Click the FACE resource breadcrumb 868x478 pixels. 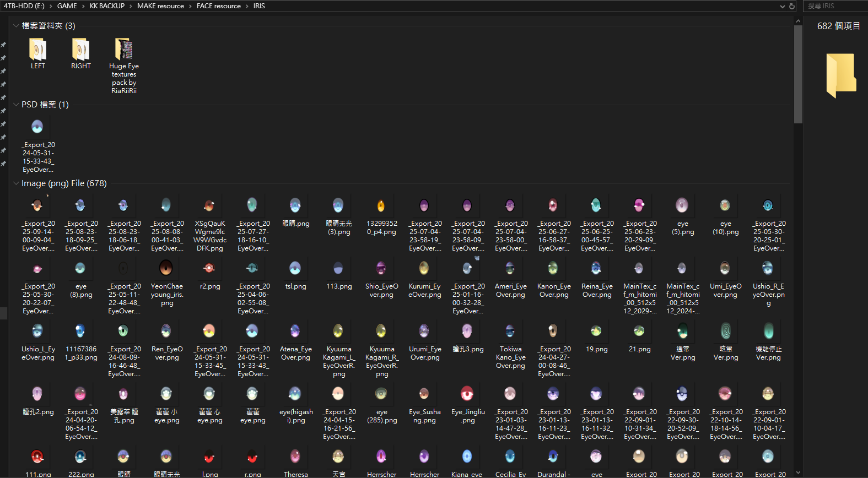pos(218,6)
